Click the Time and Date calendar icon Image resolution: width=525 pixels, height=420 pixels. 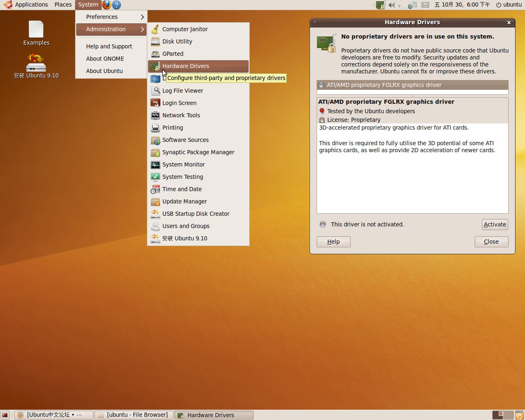(155, 189)
